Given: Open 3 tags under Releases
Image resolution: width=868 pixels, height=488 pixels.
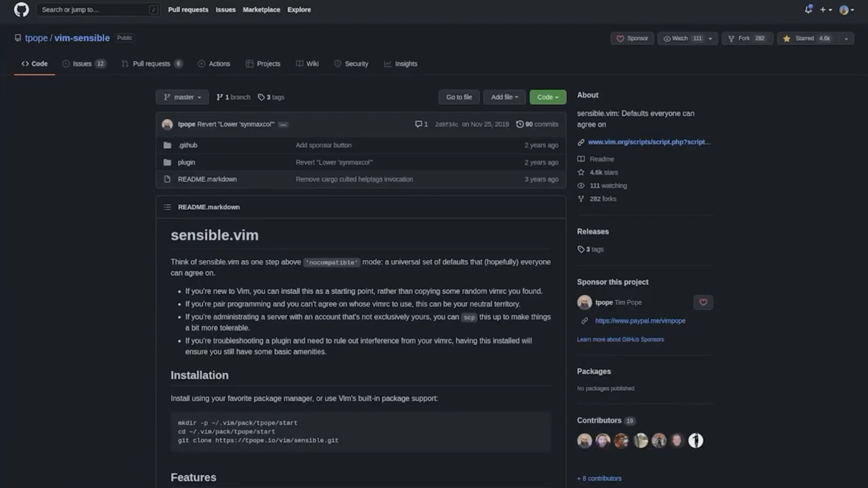Looking at the screenshot, I should point(590,249).
